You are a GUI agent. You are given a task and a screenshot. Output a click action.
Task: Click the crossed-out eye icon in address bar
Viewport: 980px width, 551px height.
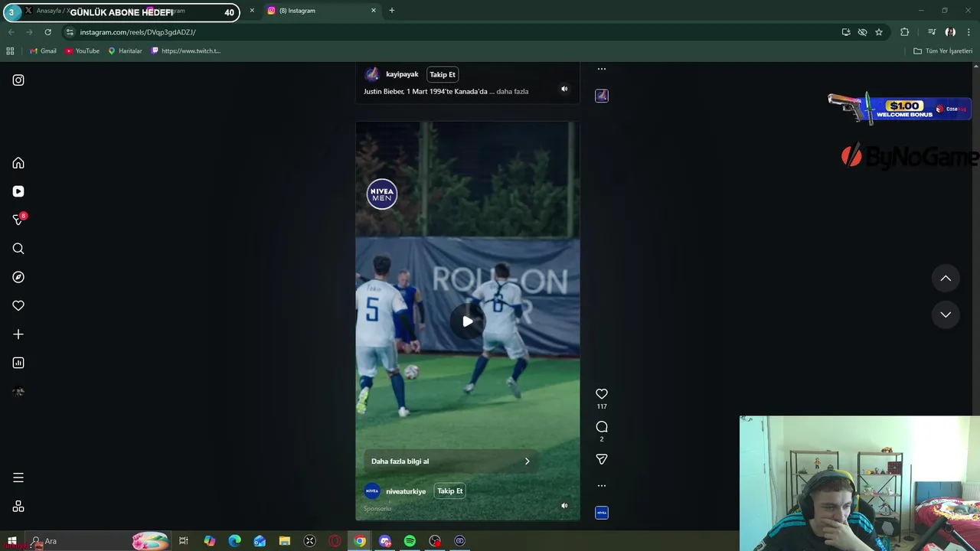pyautogui.click(x=862, y=32)
